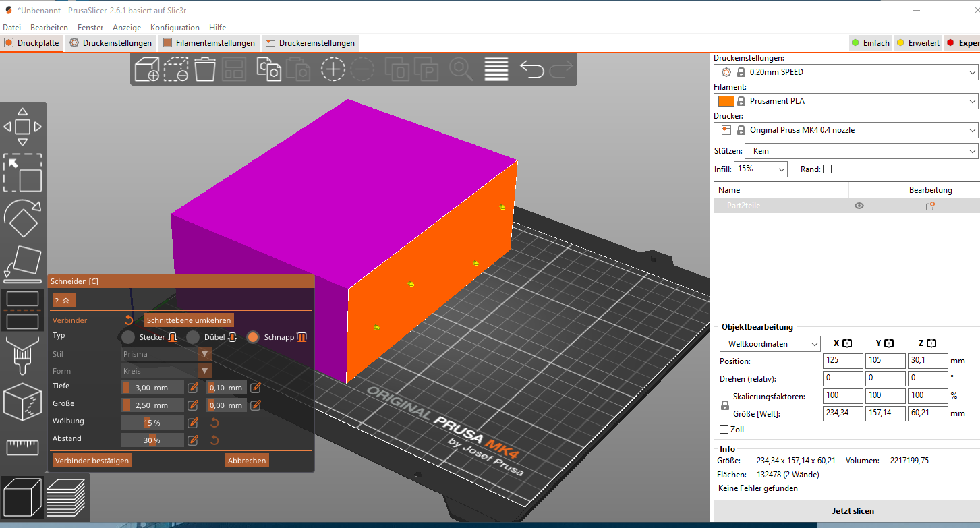The height and width of the screenshot is (528, 980).
Task: Click the Undo arrow icon
Action: tap(531, 69)
